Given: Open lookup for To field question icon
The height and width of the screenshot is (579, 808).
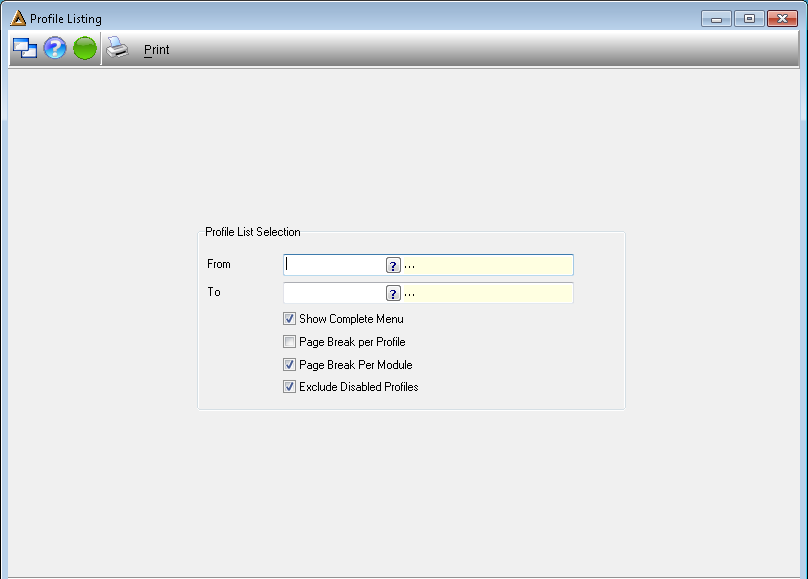Looking at the screenshot, I should pyautogui.click(x=393, y=293).
